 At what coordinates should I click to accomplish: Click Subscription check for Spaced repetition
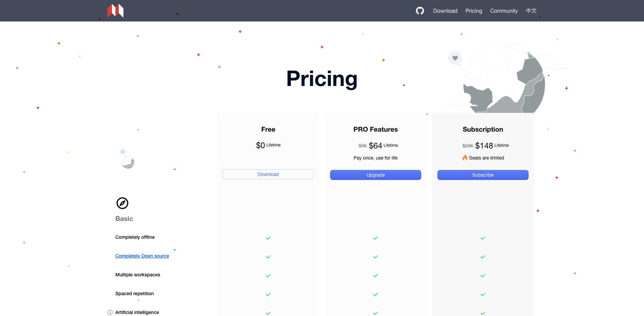pyautogui.click(x=483, y=295)
